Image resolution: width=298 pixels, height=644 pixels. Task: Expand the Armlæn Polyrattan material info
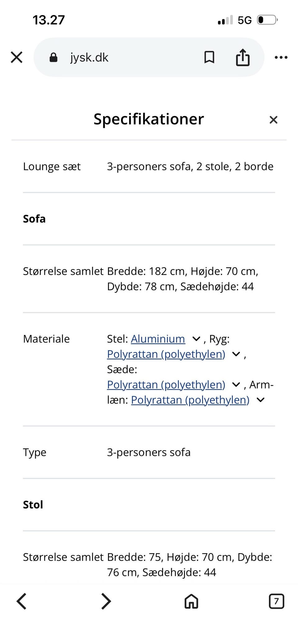click(x=260, y=400)
